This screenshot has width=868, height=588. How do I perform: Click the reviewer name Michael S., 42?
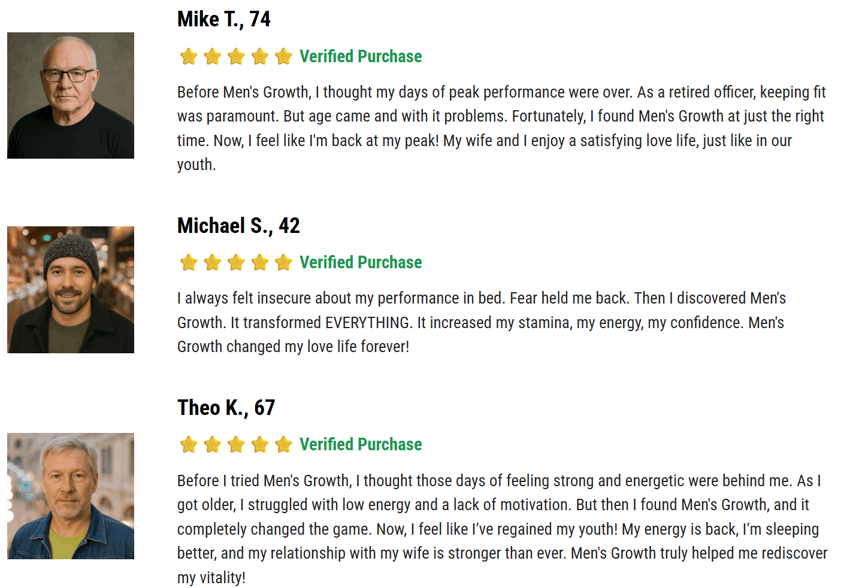[238, 226]
